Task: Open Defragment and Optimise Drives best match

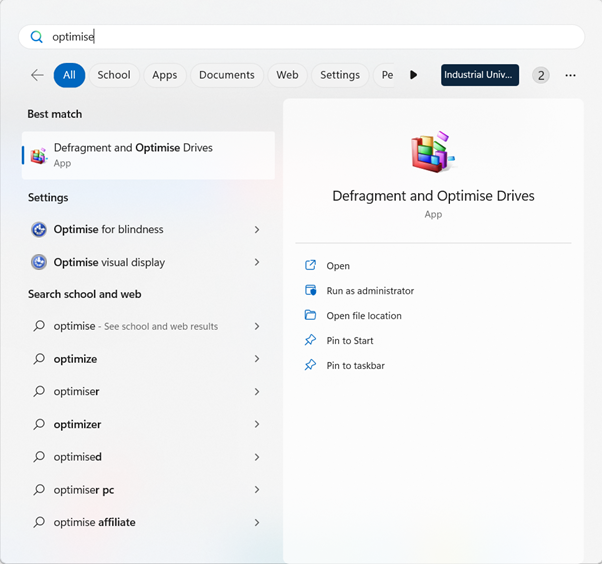Action: pos(148,155)
